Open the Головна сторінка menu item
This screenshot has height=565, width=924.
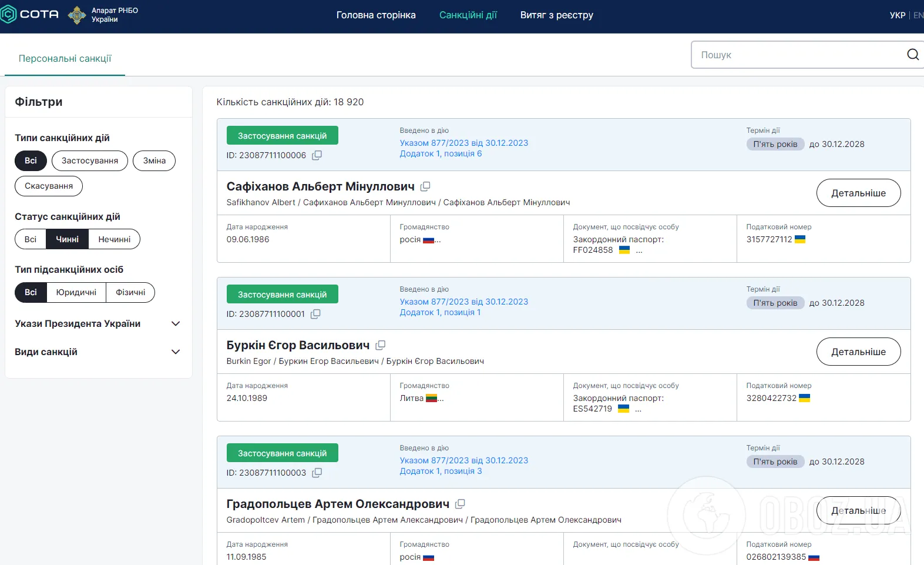(375, 15)
